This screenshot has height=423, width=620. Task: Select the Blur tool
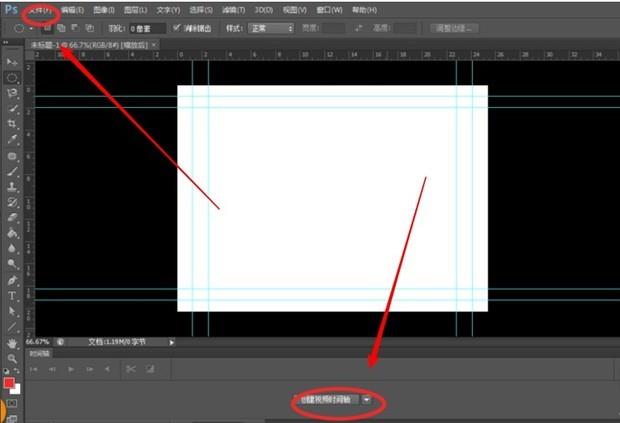tap(12, 249)
